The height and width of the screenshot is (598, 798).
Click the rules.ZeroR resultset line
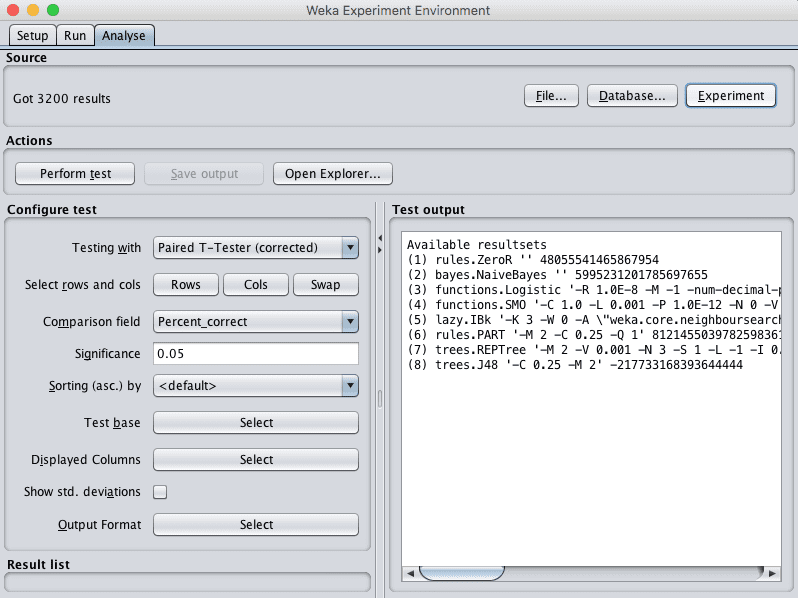(533, 260)
